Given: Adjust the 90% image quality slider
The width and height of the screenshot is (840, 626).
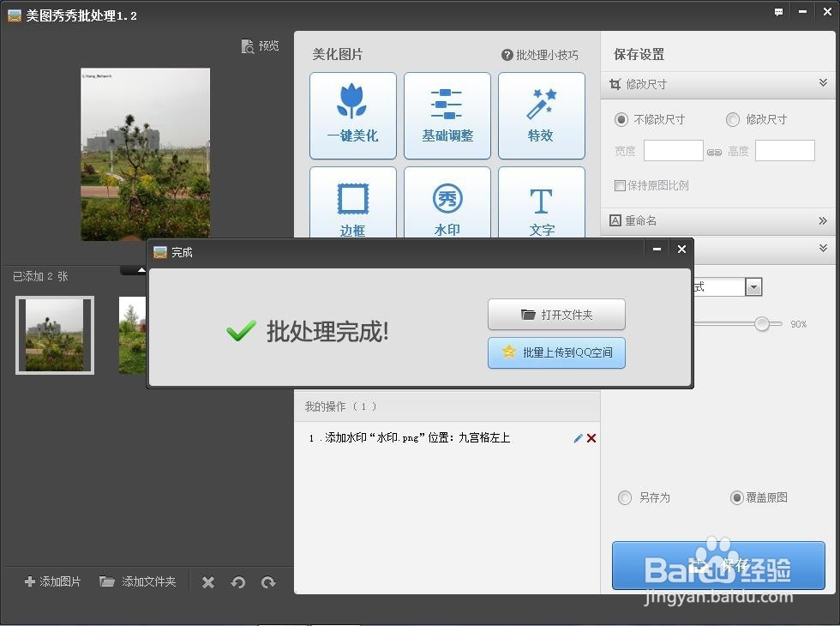Looking at the screenshot, I should tap(762, 324).
